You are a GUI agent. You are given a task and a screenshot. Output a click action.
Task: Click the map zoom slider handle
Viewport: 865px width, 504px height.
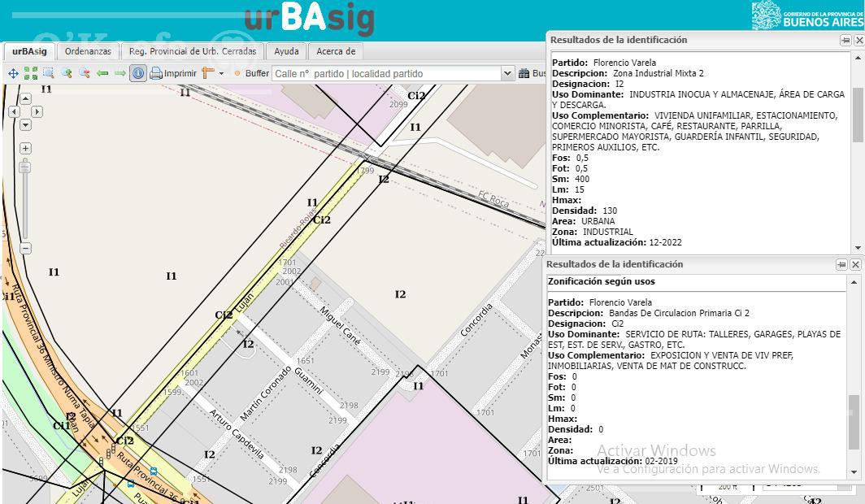coord(25,167)
